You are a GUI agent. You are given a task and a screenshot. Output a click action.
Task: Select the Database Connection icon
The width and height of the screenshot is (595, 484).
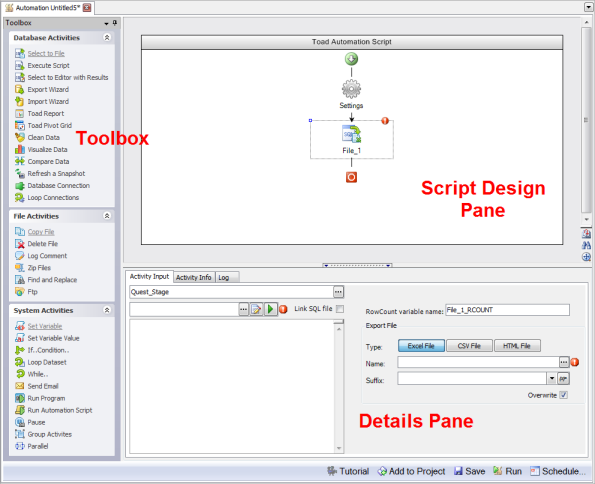coord(20,186)
